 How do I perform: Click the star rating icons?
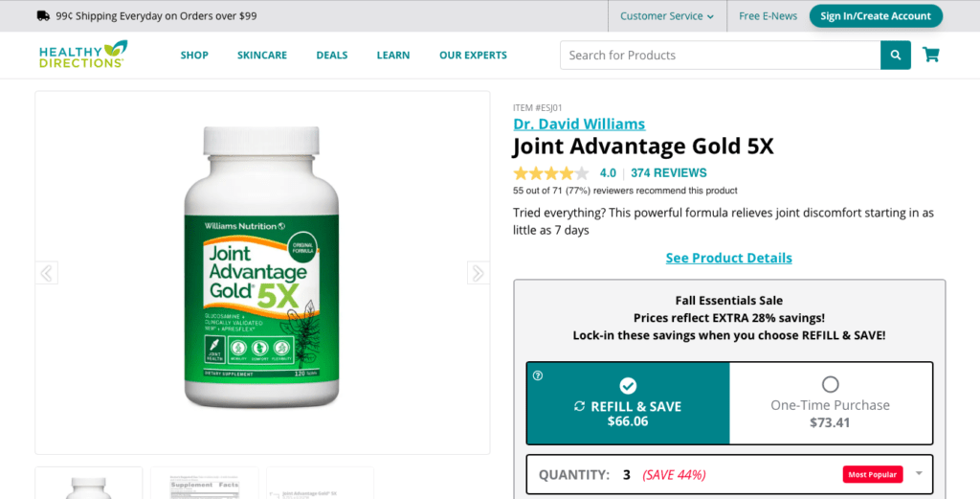coord(550,173)
